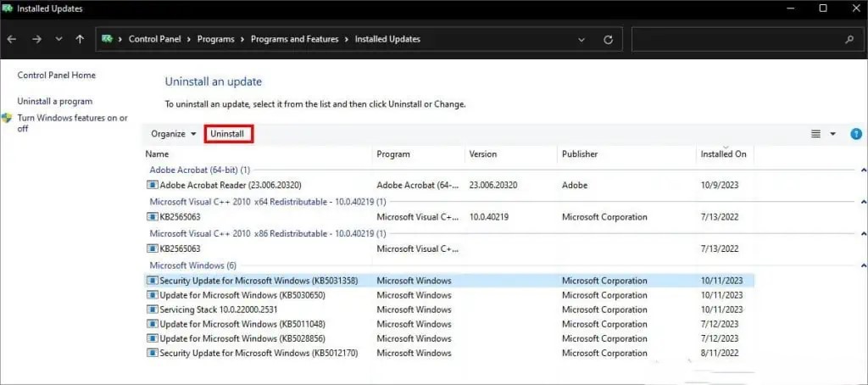Select Security Update KB5012170 row

[x=449, y=353]
